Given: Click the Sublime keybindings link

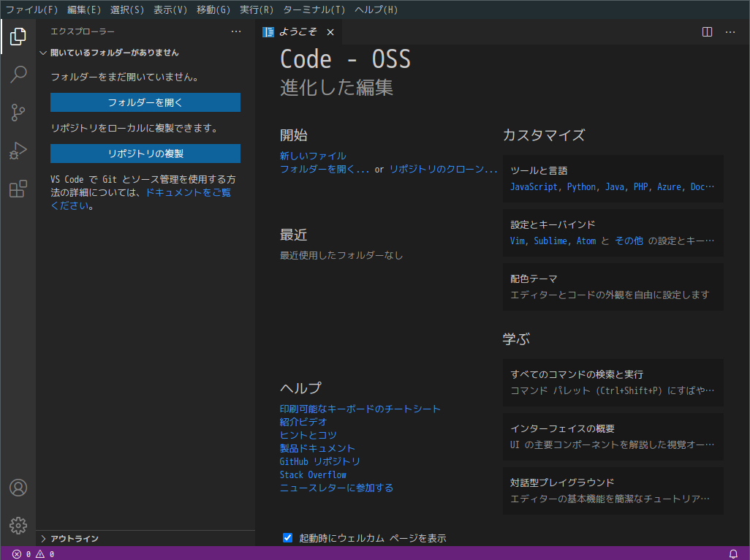Looking at the screenshot, I should coord(550,241).
